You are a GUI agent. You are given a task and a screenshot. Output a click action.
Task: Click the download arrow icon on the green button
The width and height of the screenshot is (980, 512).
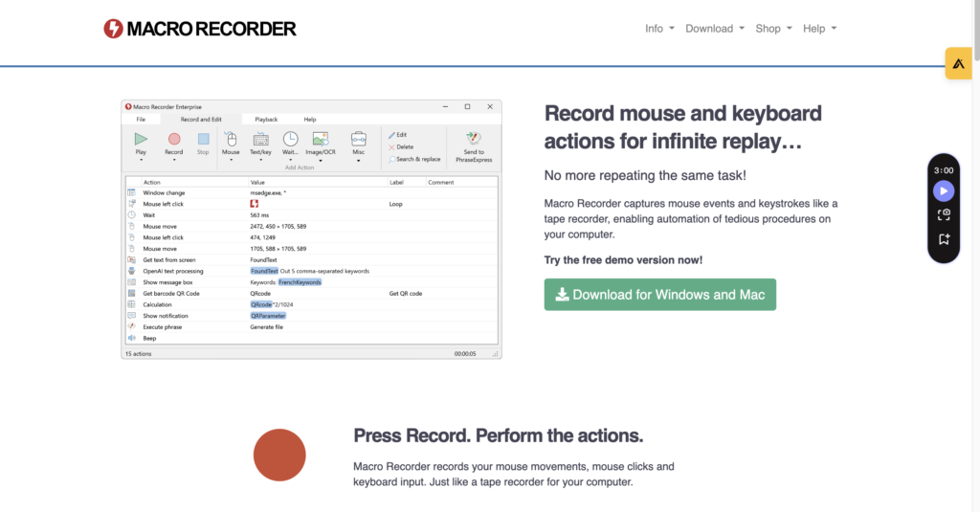coord(562,294)
